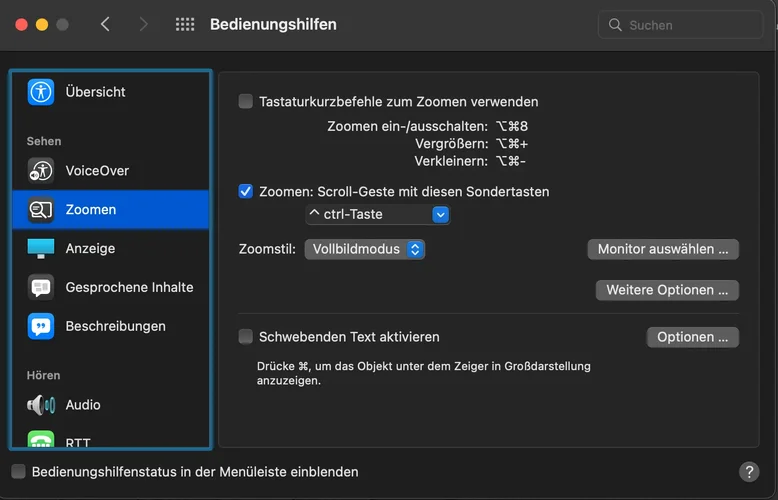Click the Anzeige monitor icon
Viewport: 778px width, 500px height.
[41, 248]
